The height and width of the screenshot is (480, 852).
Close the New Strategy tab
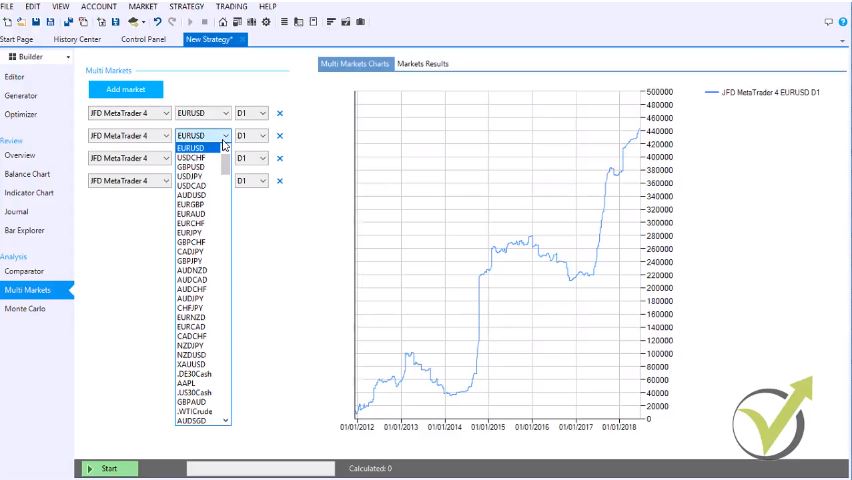tap(242, 39)
